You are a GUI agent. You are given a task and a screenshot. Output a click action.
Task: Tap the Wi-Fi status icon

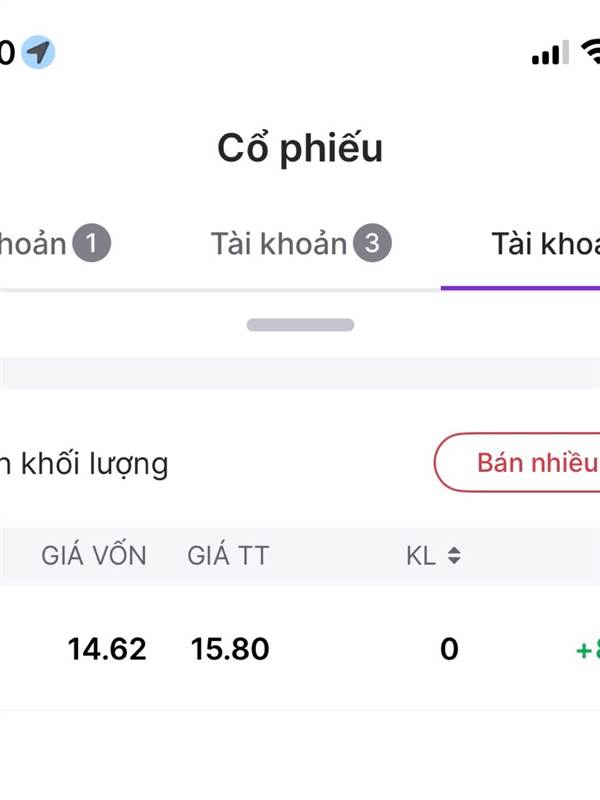click(590, 52)
